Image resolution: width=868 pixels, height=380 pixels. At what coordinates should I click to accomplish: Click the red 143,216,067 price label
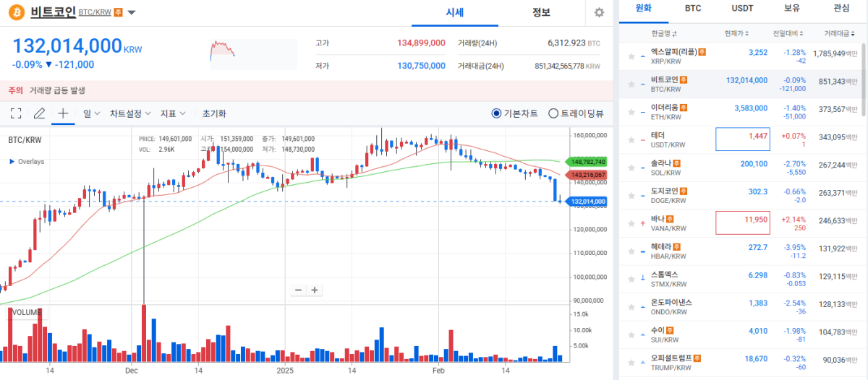coord(587,175)
